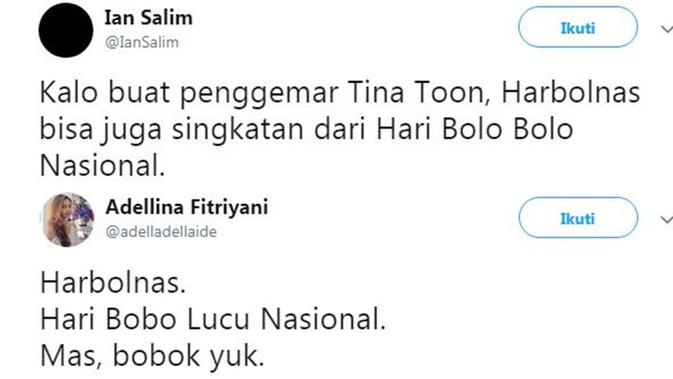Click the phrase "Hari Bolo Bolo"
This screenshot has width=673, height=379.
pos(475,129)
